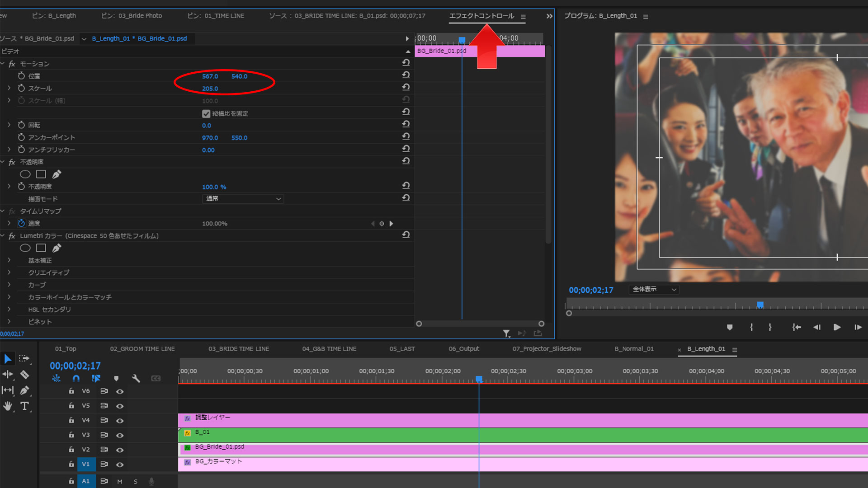Expand Lumetri Basic Correction section
The width and height of the screenshot is (868, 488).
tap(9, 260)
